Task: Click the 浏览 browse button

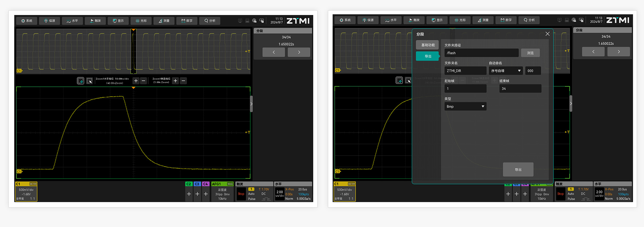Action: point(530,53)
